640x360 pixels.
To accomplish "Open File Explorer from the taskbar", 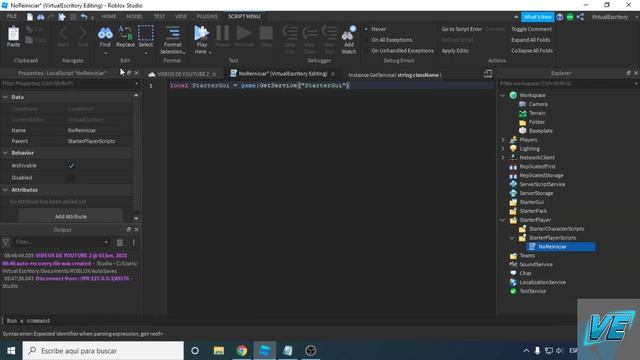I will [219, 351].
